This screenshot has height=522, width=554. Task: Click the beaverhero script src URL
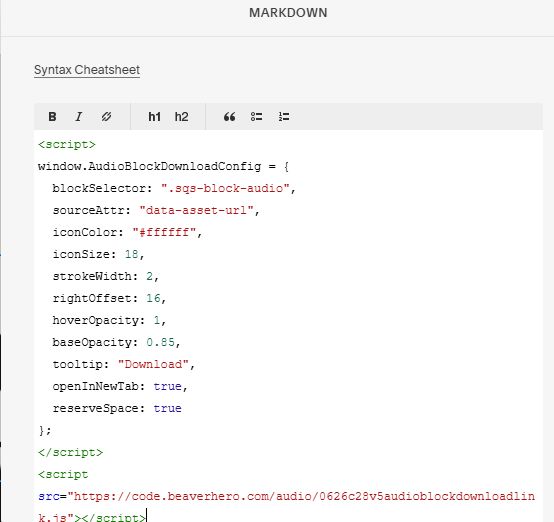287,507
